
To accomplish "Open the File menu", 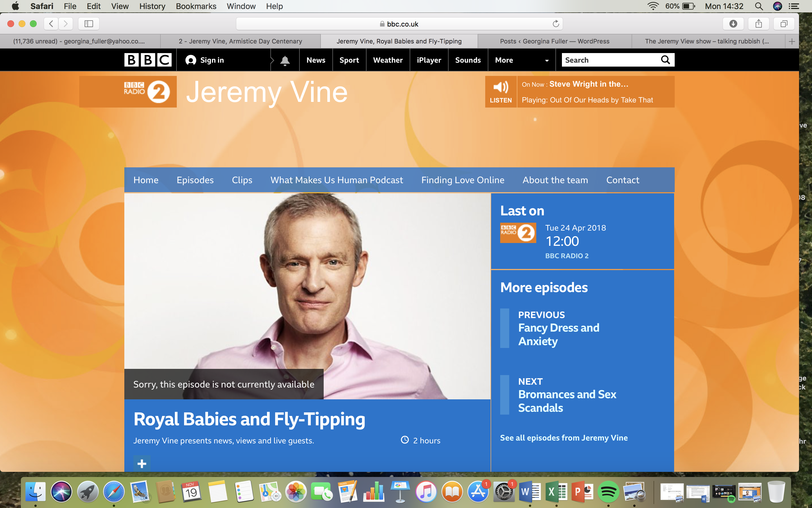I will 70,6.
